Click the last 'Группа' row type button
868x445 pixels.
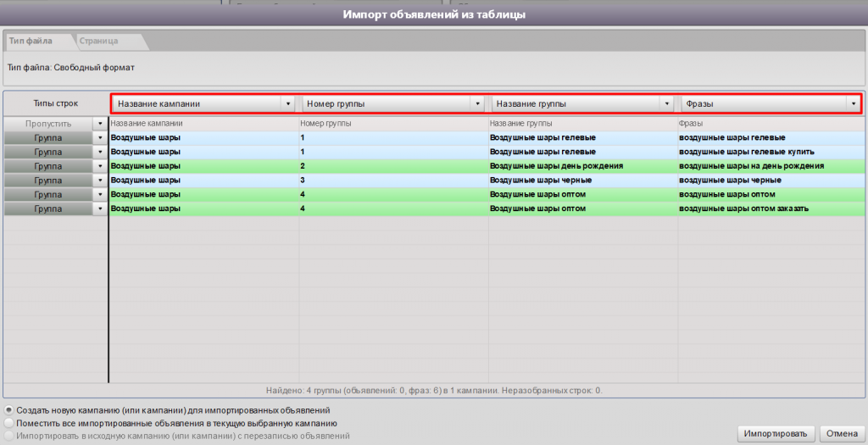pos(48,209)
